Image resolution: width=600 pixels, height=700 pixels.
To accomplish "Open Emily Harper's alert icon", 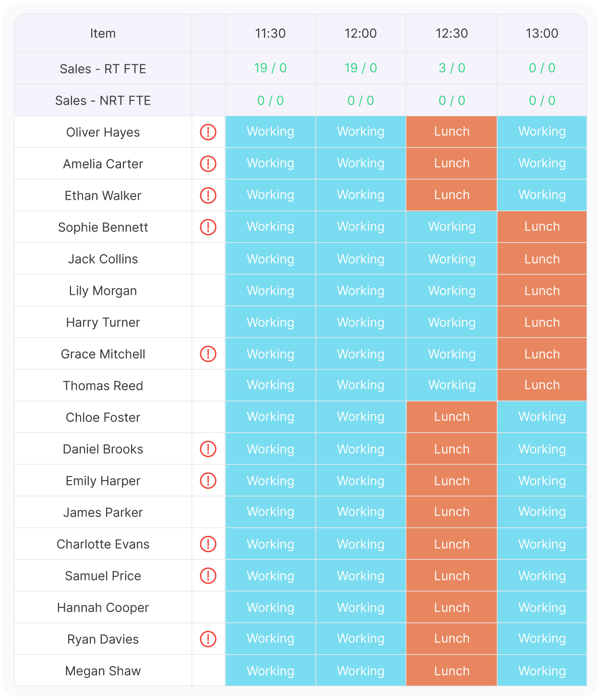I will [208, 481].
